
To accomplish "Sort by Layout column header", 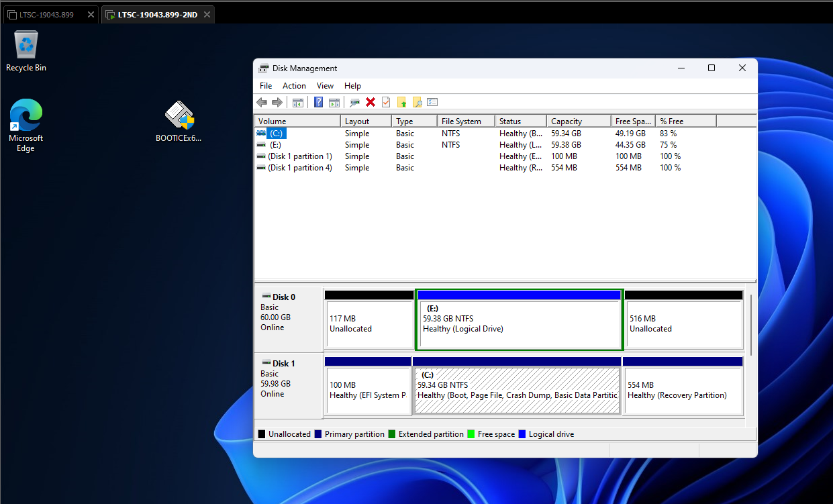I will coord(366,121).
